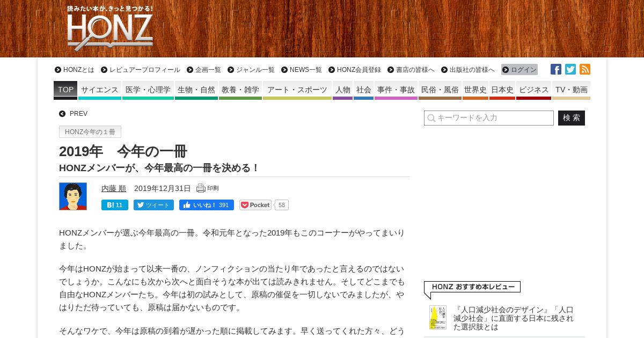Open the HONZ Twitter icon

(570, 69)
